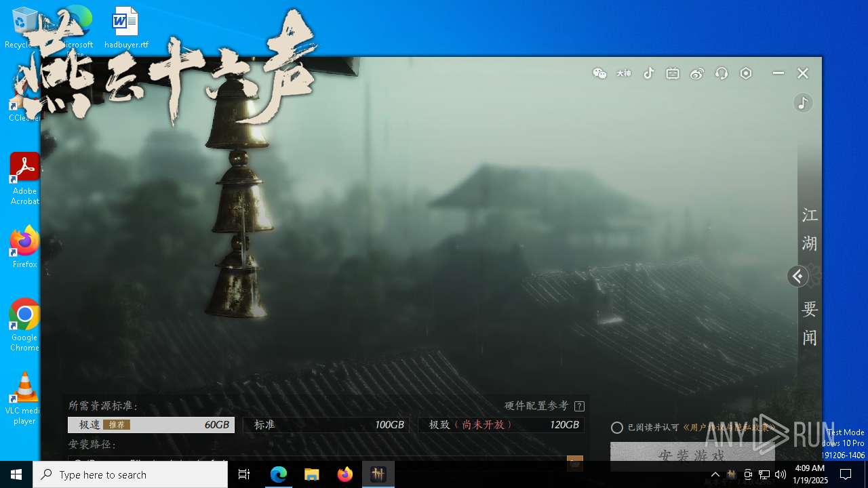Screen dimensions: 868x488
Task: Click the 安装路径 label text
Action: pyautogui.click(x=93, y=445)
